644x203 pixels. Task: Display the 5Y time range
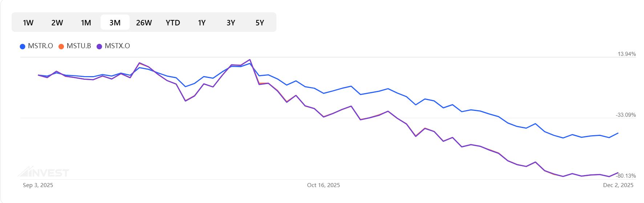pos(260,22)
